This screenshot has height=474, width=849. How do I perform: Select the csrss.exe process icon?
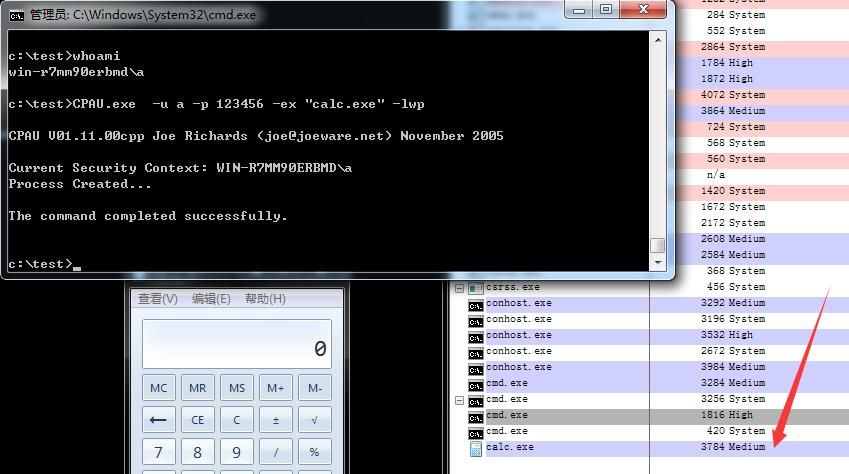pyautogui.click(x=475, y=288)
